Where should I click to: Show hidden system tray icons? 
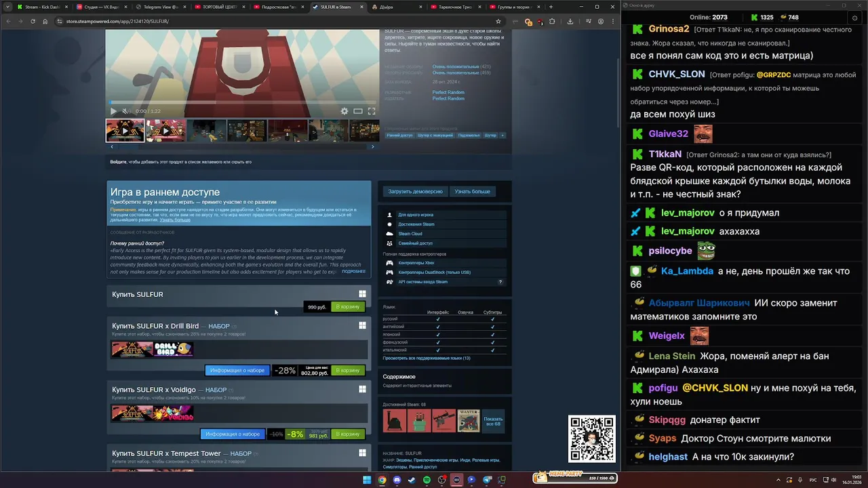tap(778, 480)
